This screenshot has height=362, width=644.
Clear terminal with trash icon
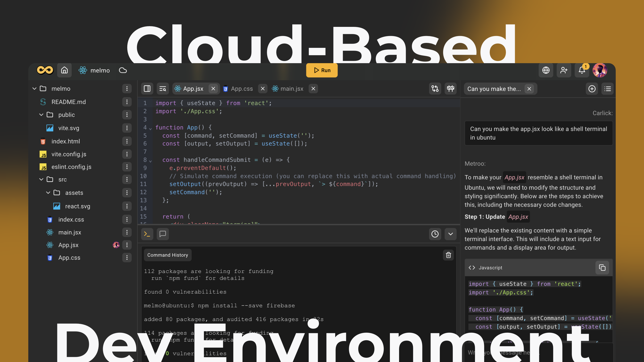449,255
